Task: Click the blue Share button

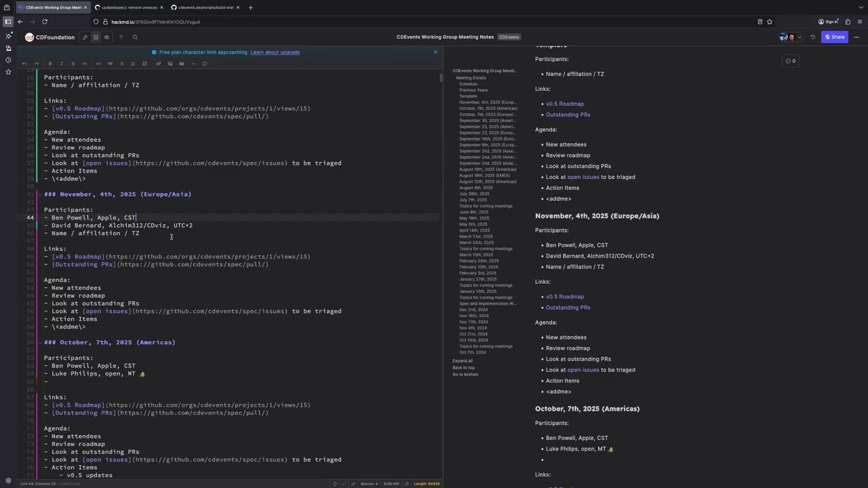Action: click(x=834, y=37)
